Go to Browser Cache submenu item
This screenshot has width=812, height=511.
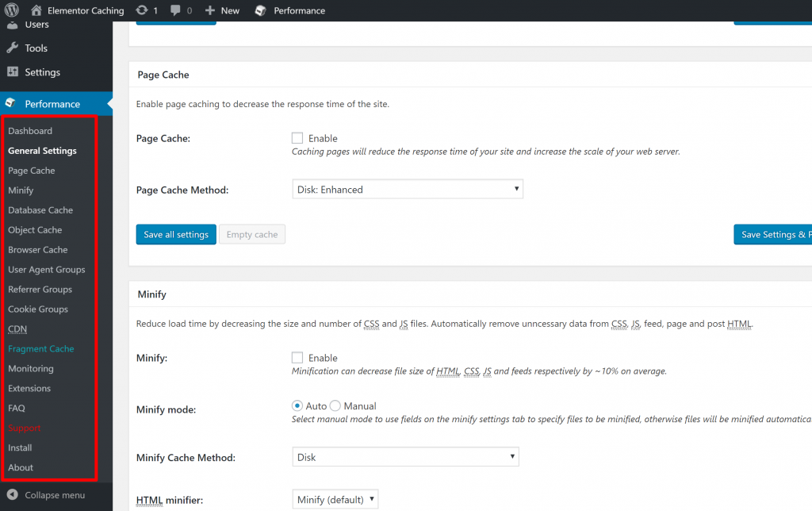(x=38, y=250)
